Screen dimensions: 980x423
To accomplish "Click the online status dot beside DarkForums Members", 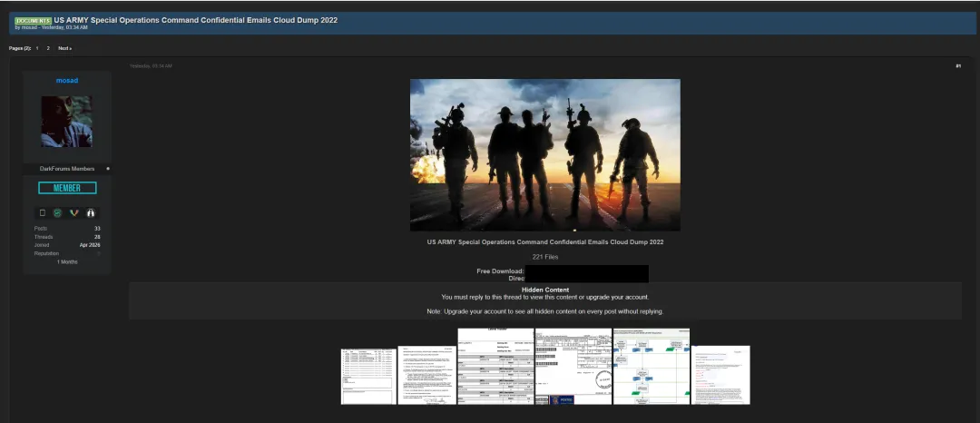I will [x=108, y=169].
